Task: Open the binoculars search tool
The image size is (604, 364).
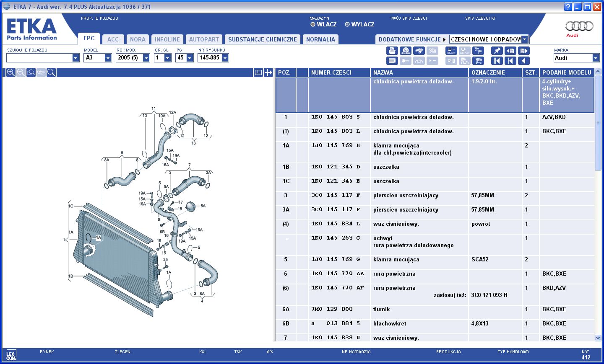Action: [419, 51]
